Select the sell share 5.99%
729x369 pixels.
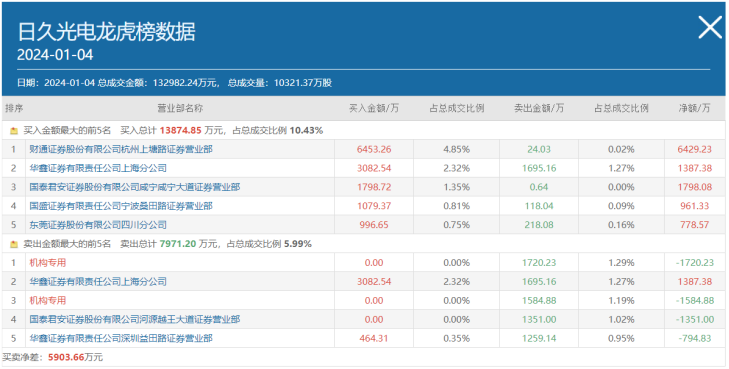[x=298, y=244]
